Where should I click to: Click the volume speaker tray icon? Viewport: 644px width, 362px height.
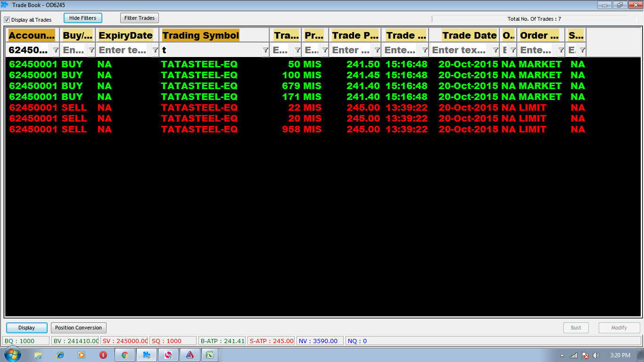[596, 355]
